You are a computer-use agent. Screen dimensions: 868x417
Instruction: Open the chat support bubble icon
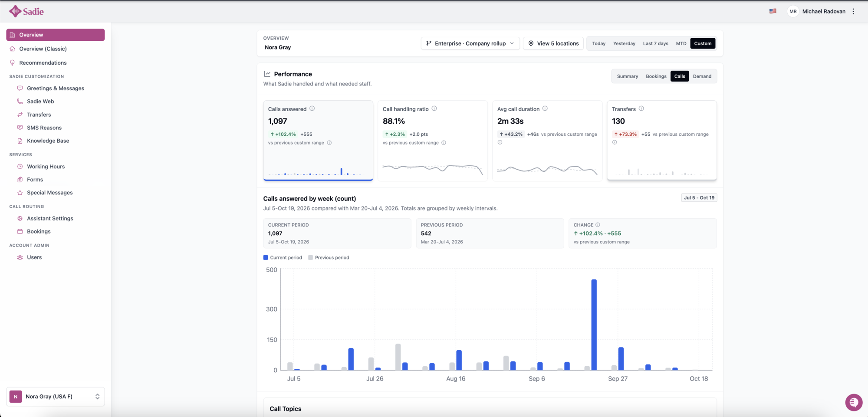[x=854, y=402]
